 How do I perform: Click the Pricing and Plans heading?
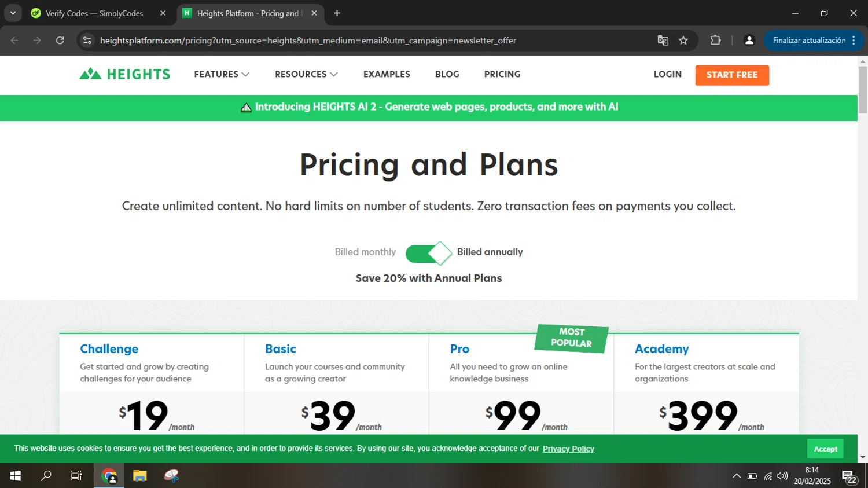(429, 164)
